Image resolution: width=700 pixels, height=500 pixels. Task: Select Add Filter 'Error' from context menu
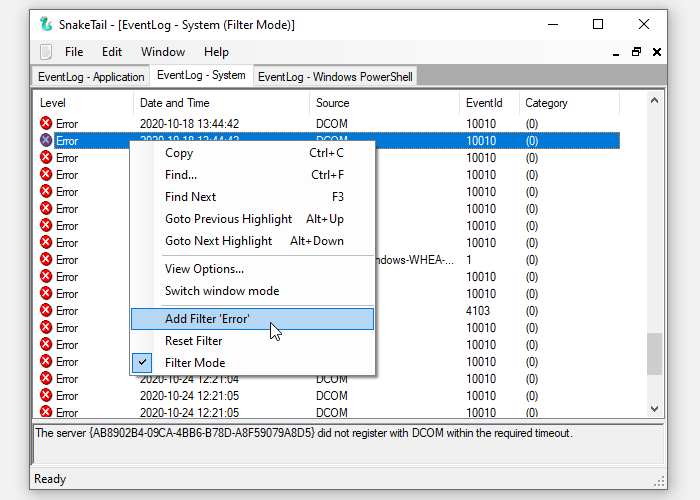(x=207, y=319)
